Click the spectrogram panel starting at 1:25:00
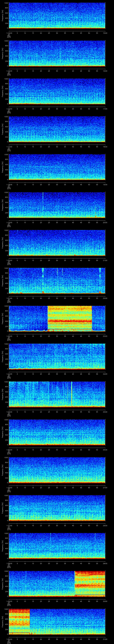The width and height of the screenshot is (114, 644). [57, 432]
